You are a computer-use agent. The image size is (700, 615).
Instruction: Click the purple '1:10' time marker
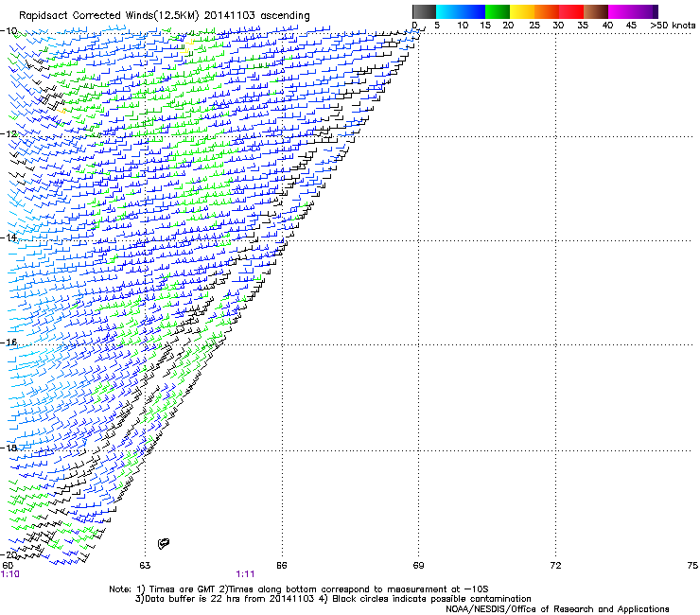tap(9, 574)
